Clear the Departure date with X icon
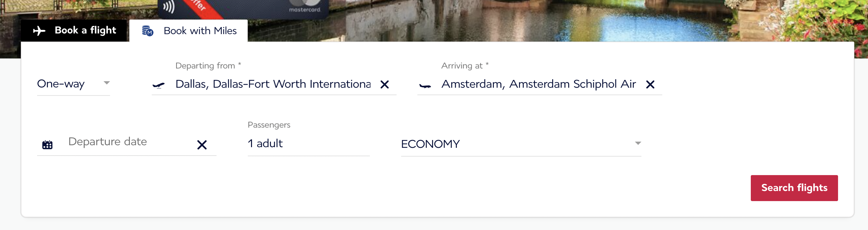The width and height of the screenshot is (868, 230). point(202,145)
